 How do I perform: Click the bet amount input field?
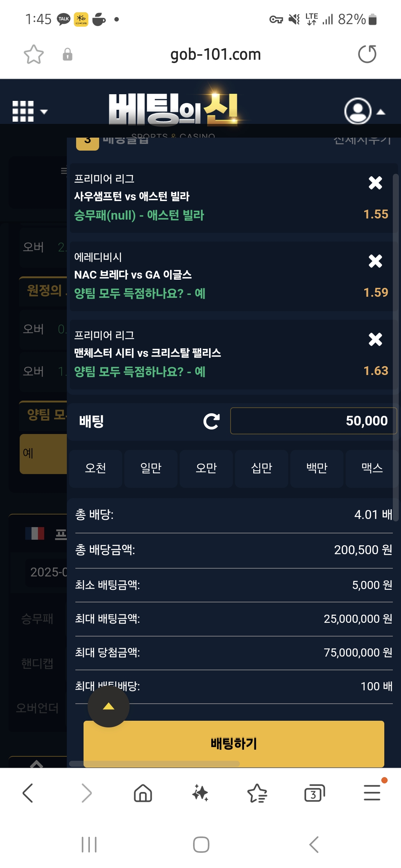pos(313,421)
